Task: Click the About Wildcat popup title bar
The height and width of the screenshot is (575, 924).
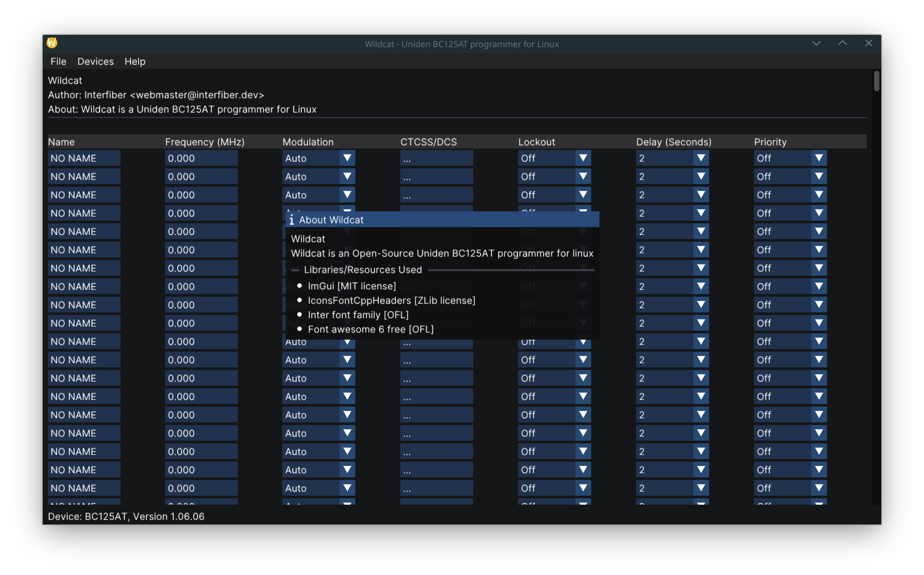Action: (x=442, y=220)
